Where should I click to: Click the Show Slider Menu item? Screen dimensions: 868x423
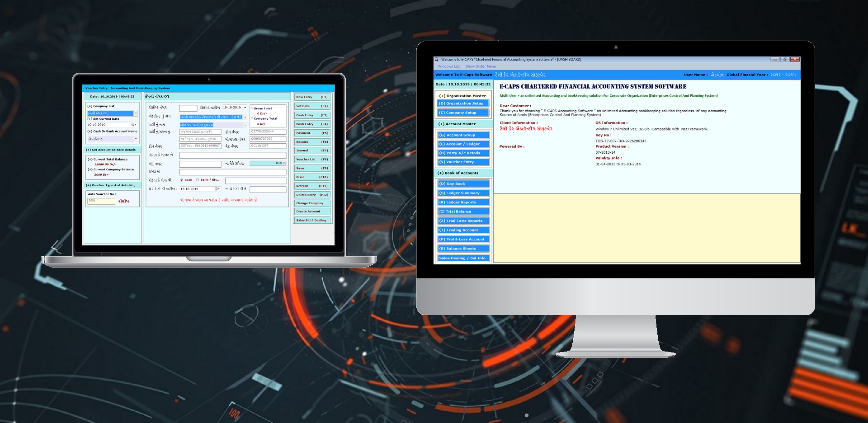(x=481, y=66)
